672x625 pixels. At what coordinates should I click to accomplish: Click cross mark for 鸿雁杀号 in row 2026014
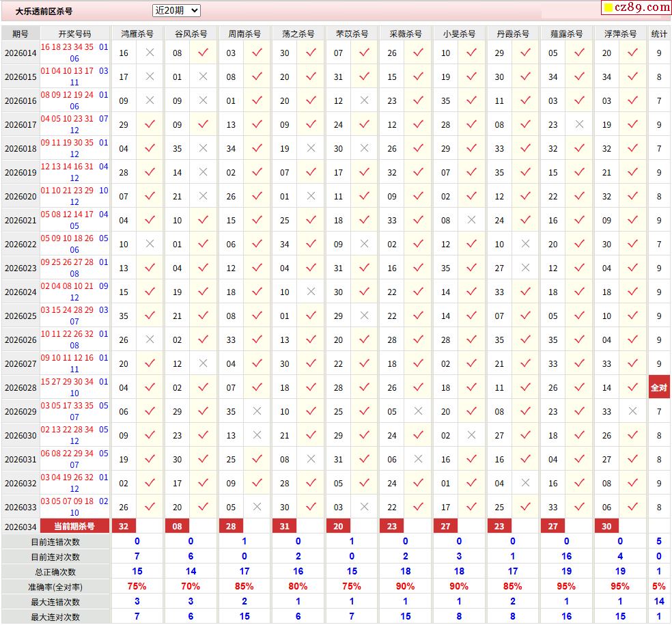[150, 53]
